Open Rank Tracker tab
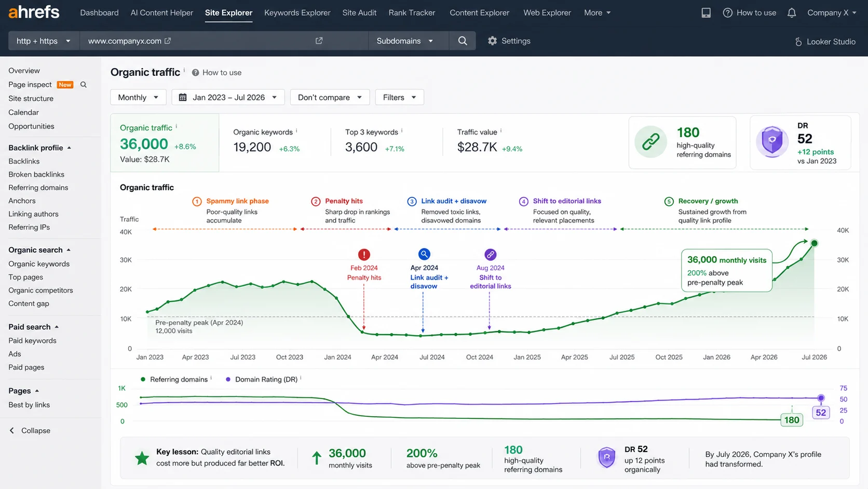This screenshot has height=489, width=868. tap(412, 12)
